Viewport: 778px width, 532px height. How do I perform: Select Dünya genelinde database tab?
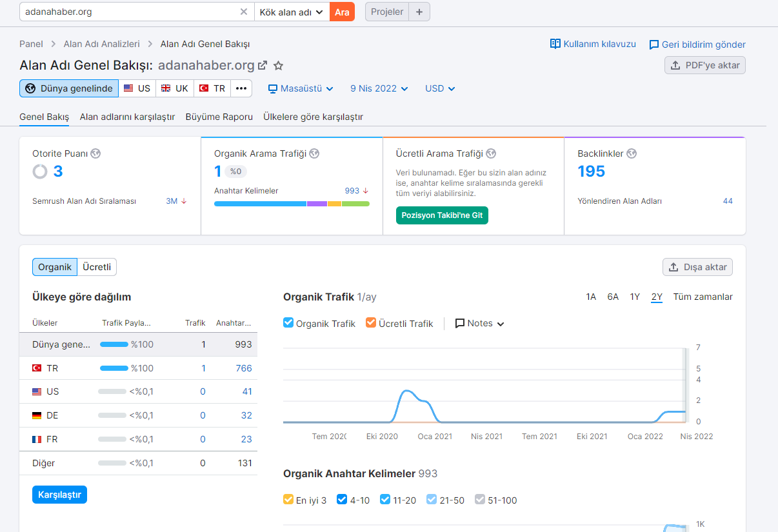coord(69,88)
